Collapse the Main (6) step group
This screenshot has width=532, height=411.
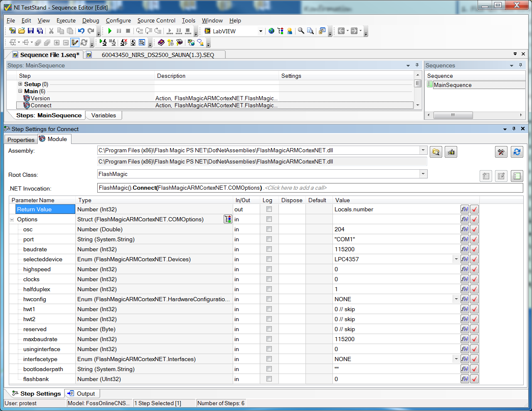coord(20,91)
